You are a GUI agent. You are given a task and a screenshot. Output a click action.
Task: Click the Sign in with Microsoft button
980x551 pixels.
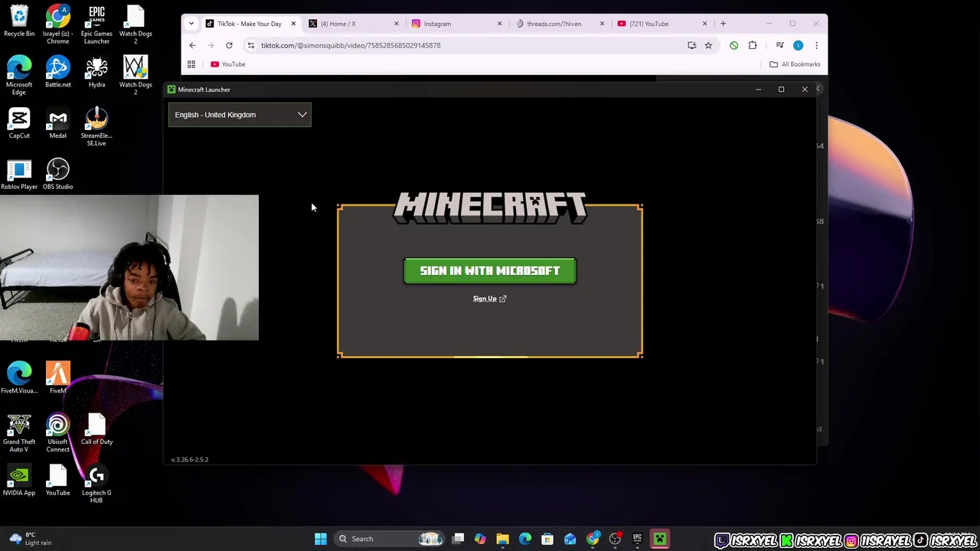(x=490, y=271)
